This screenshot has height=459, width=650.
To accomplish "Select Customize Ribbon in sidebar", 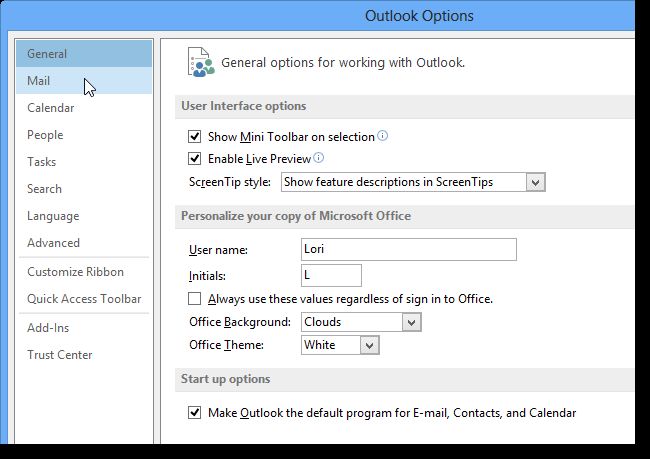I will (76, 272).
